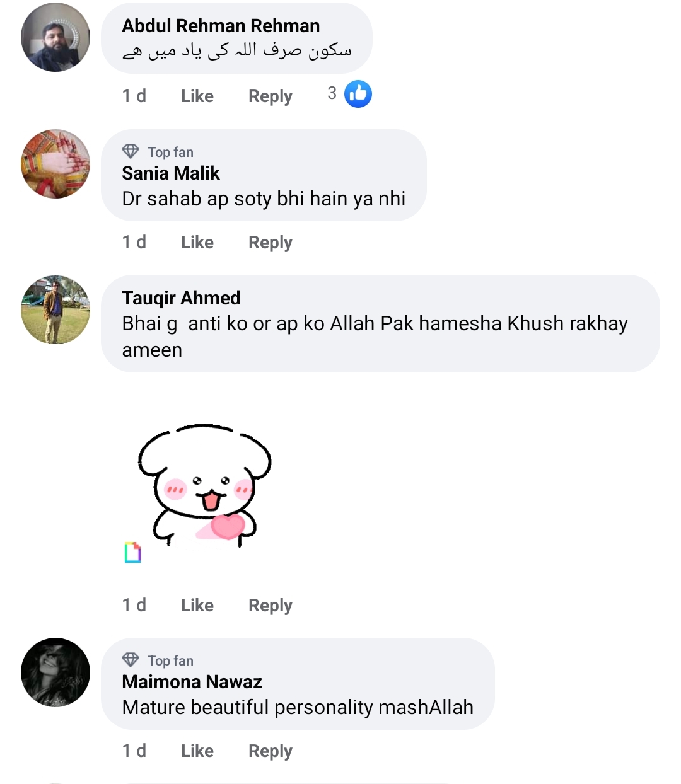Like Abdul Rehman Rehman's comment

(x=197, y=96)
